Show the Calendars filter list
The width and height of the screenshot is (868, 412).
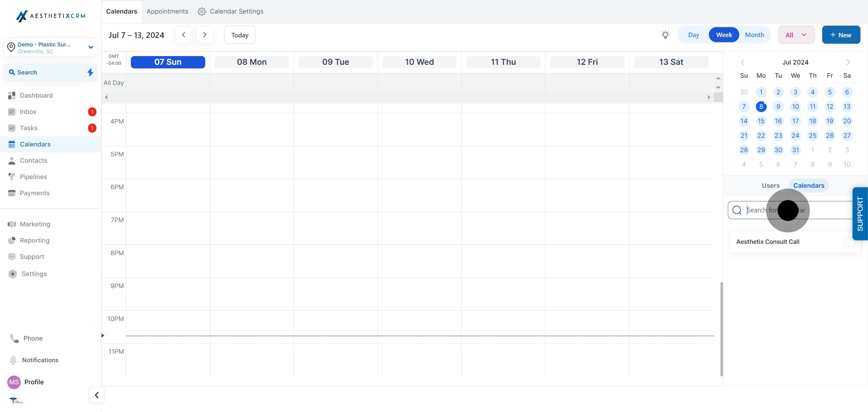pos(809,186)
